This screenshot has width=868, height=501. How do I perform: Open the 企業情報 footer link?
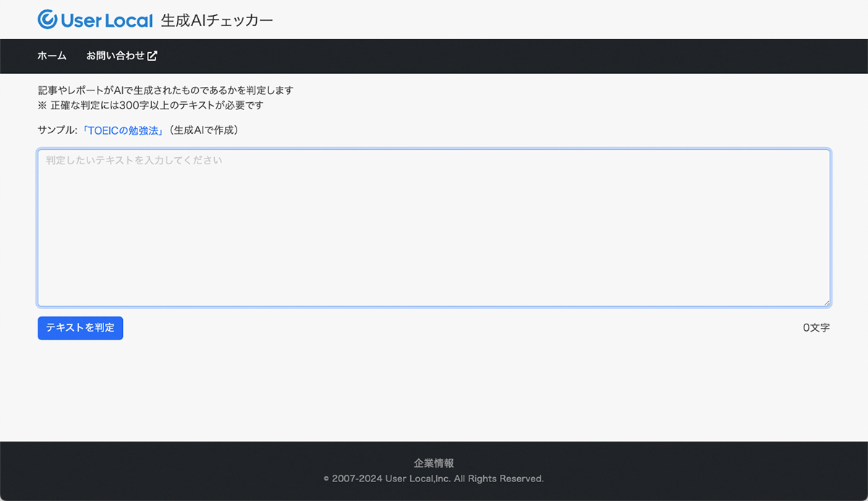pyautogui.click(x=434, y=463)
